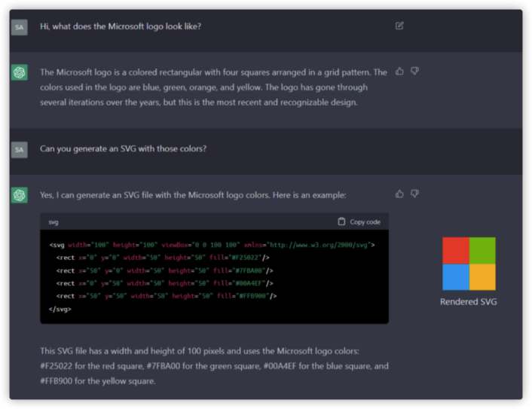Viewport: 532px width, 409px height.
Task: Click the text 'Can you generate an SVG with those colors?'
Action: [x=123, y=149]
